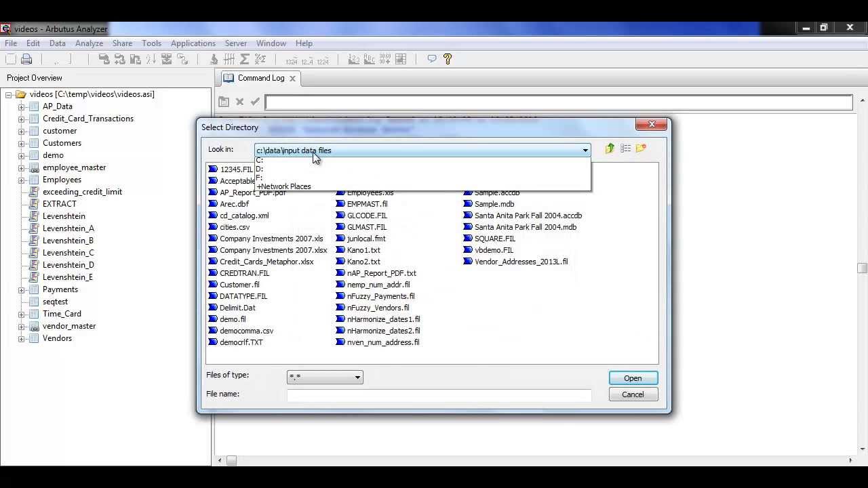
Task: Select the Command Log tab
Action: pos(261,78)
